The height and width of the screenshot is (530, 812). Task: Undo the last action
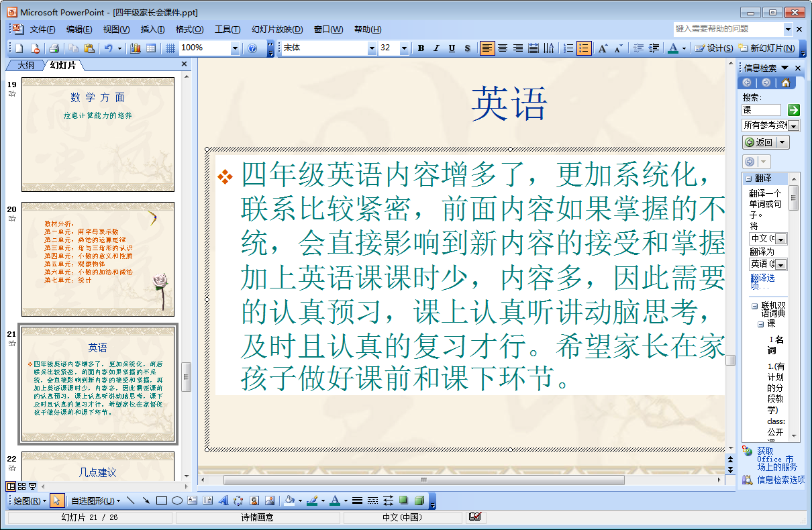(108, 48)
